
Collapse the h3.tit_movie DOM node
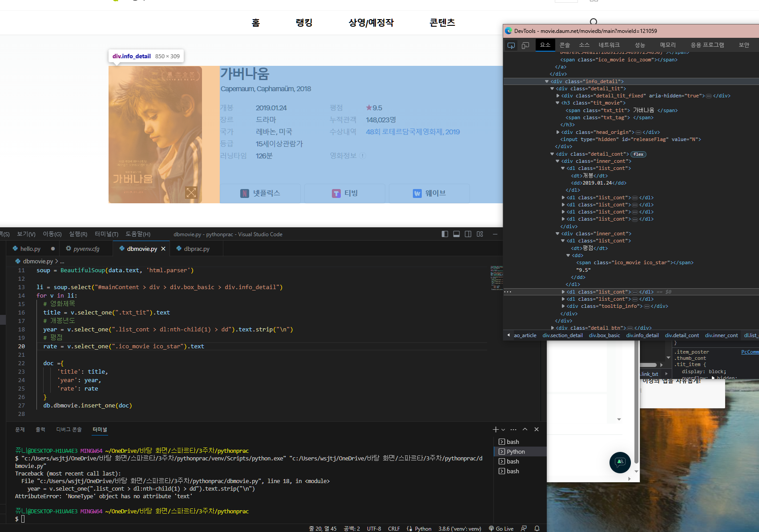click(x=558, y=103)
